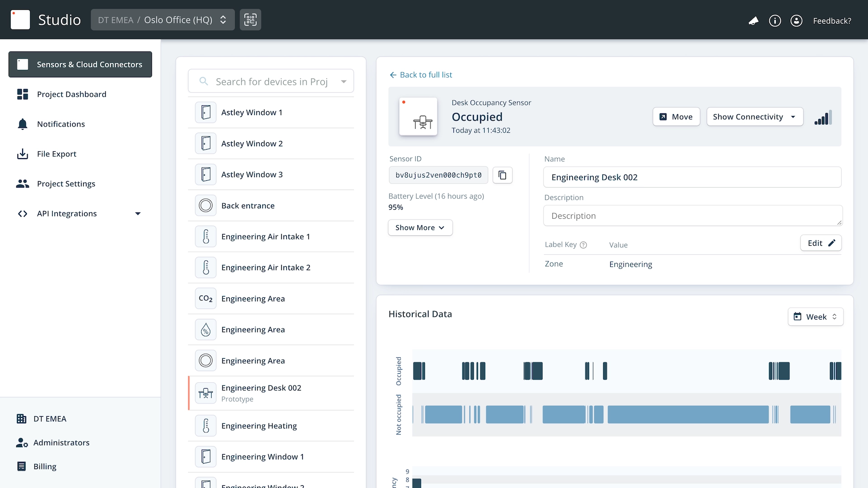Click into the Description text field
The height and width of the screenshot is (488, 868).
tap(692, 216)
